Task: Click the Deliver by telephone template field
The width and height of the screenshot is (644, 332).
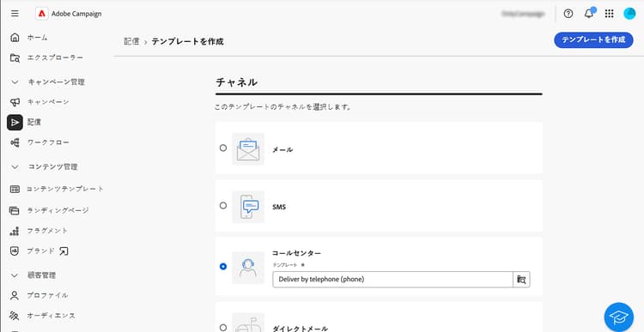Action: pos(392,280)
